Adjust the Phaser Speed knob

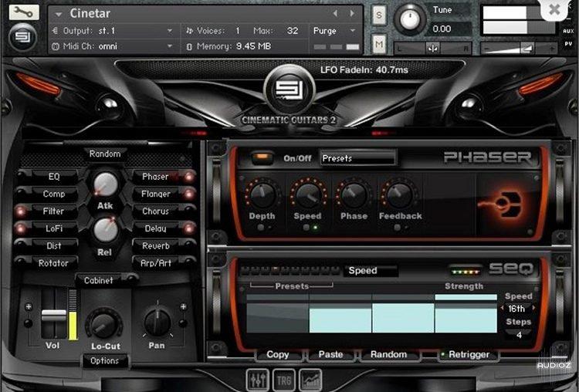pyautogui.click(x=308, y=194)
